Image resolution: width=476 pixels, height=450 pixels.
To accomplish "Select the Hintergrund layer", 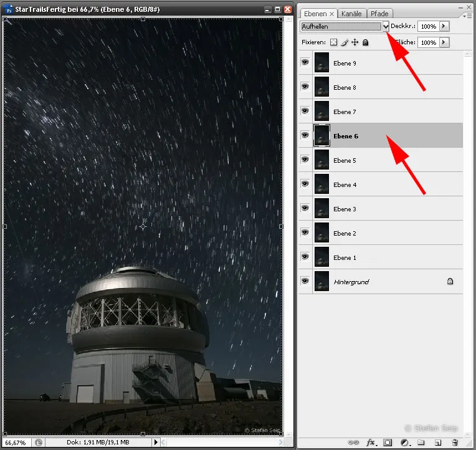I will click(x=381, y=281).
